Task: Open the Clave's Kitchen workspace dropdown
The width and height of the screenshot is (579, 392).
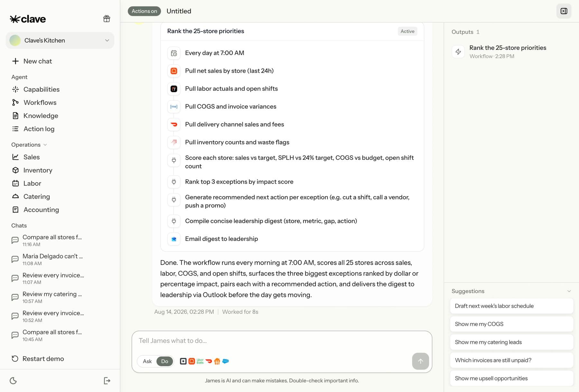Action: [x=60, y=41]
